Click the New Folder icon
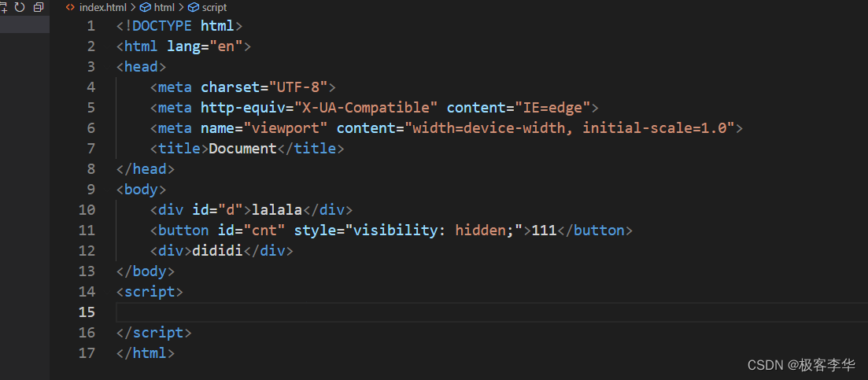The image size is (868, 380). 3,7
